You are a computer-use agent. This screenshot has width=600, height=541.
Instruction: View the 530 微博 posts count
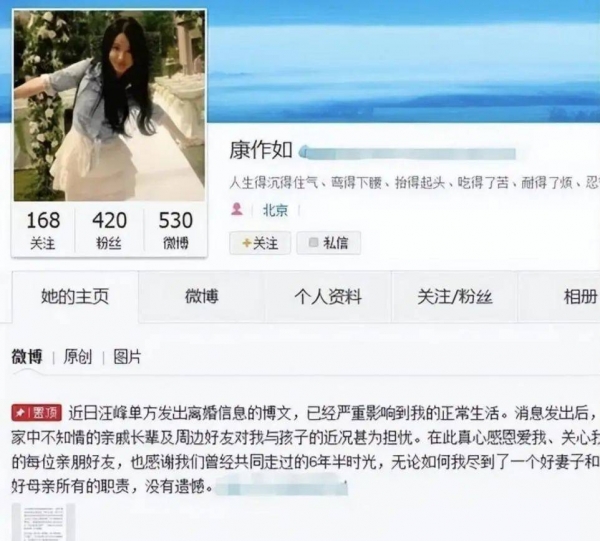(176, 231)
